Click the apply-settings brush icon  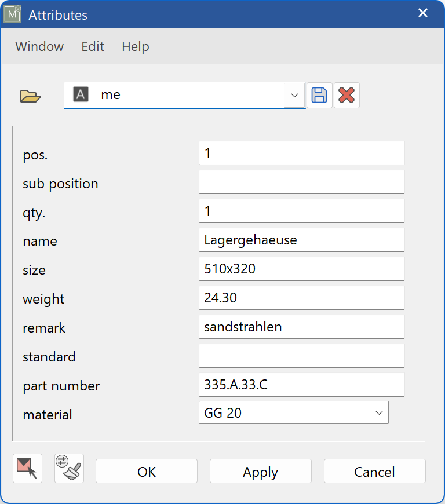coord(68,469)
